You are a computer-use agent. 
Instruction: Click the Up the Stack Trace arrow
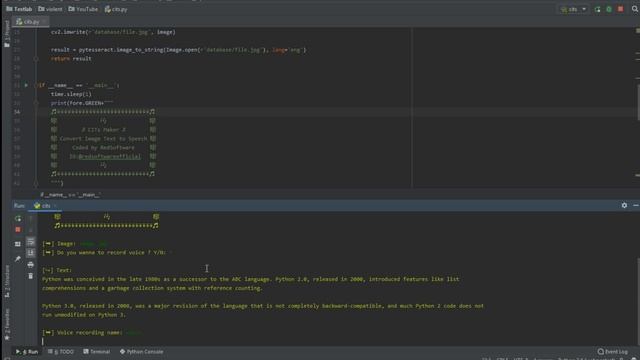tap(31, 219)
